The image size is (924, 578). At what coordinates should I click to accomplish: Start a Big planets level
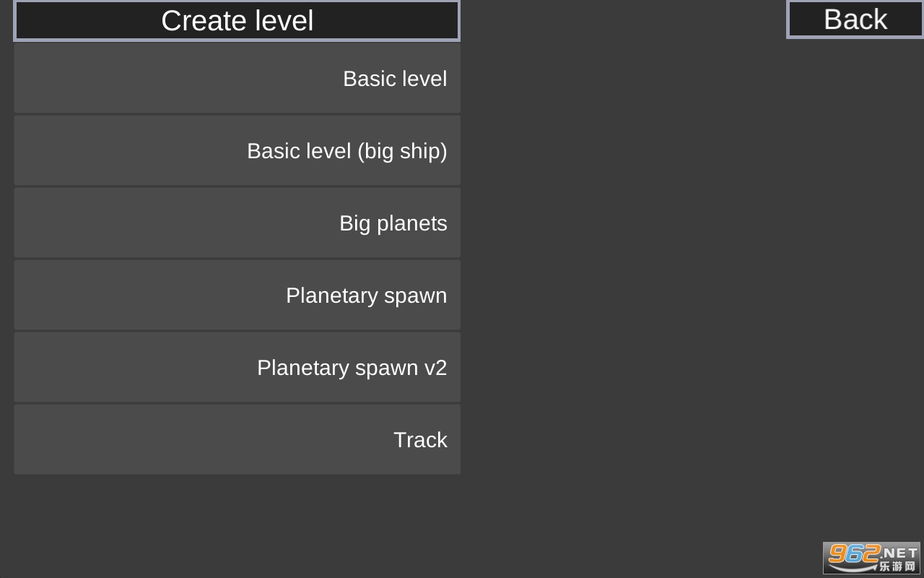[237, 223]
